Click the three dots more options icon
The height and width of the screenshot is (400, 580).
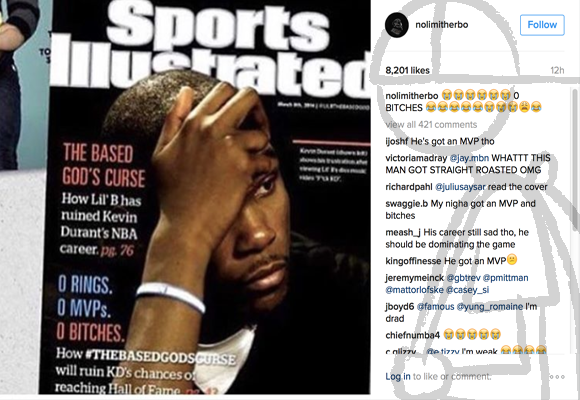[557, 377]
